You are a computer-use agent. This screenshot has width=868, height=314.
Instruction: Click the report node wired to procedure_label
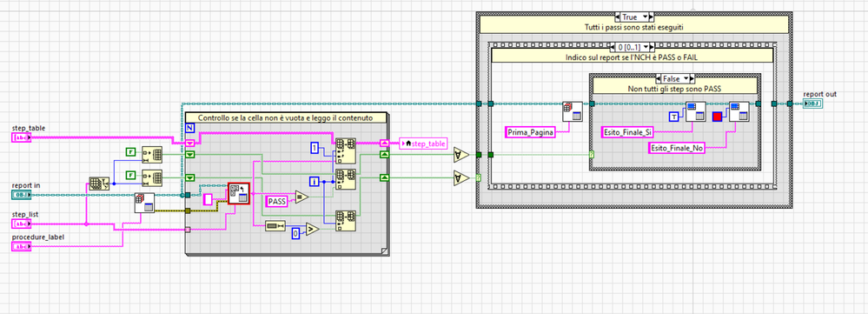144,204
